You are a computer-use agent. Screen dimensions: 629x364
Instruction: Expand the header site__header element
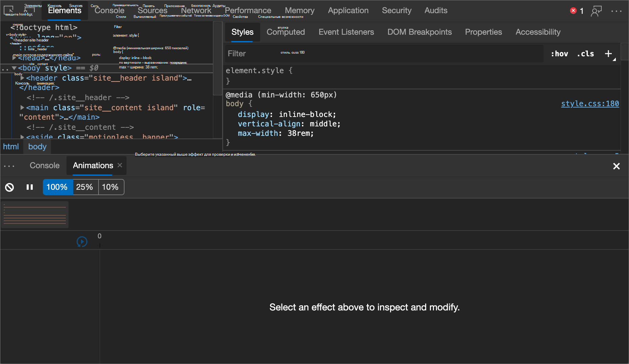pos(22,78)
